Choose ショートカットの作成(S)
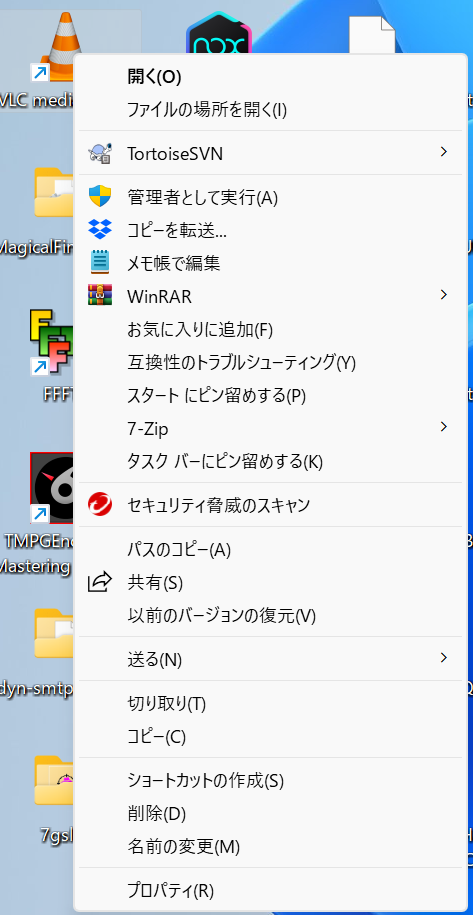Viewport: 473px width, 915px height. point(273,780)
